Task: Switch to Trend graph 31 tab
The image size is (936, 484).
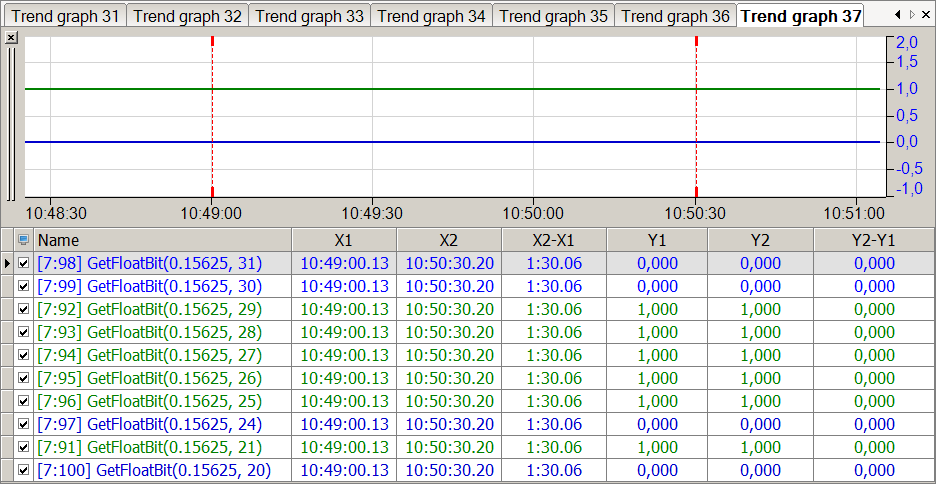Action: pos(64,16)
